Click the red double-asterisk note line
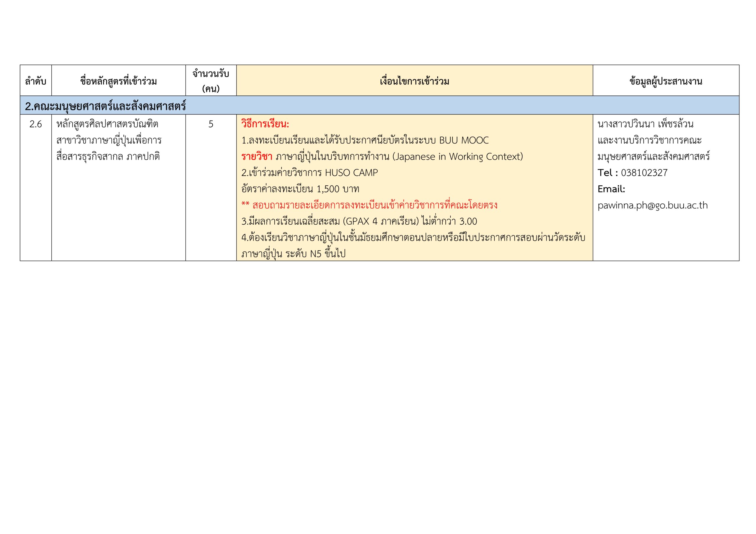 pos(369,205)
